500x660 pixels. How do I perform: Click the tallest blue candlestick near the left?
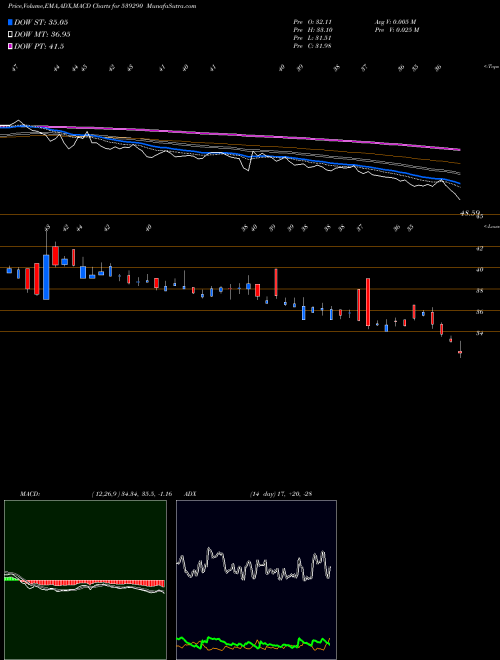[46, 277]
